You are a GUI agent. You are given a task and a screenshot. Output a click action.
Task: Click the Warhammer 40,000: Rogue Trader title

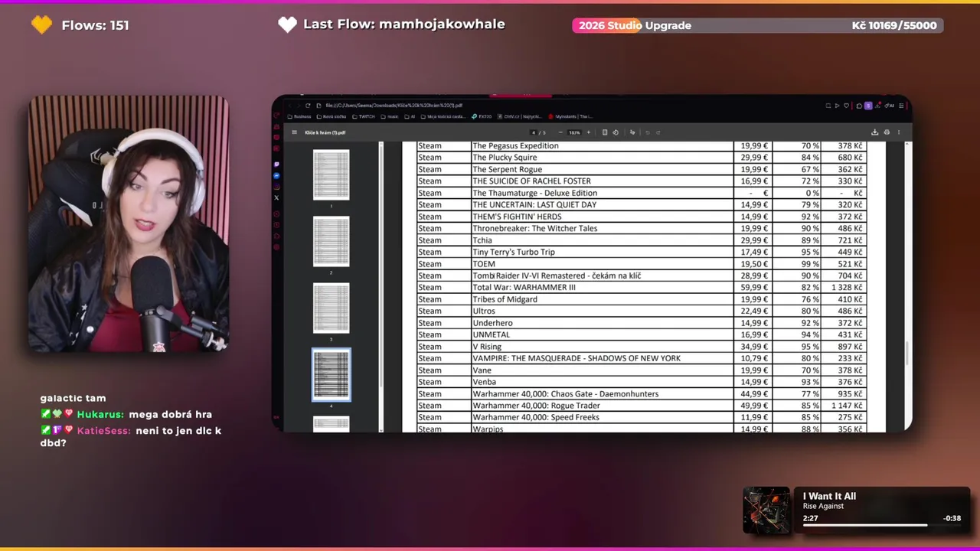(536, 406)
